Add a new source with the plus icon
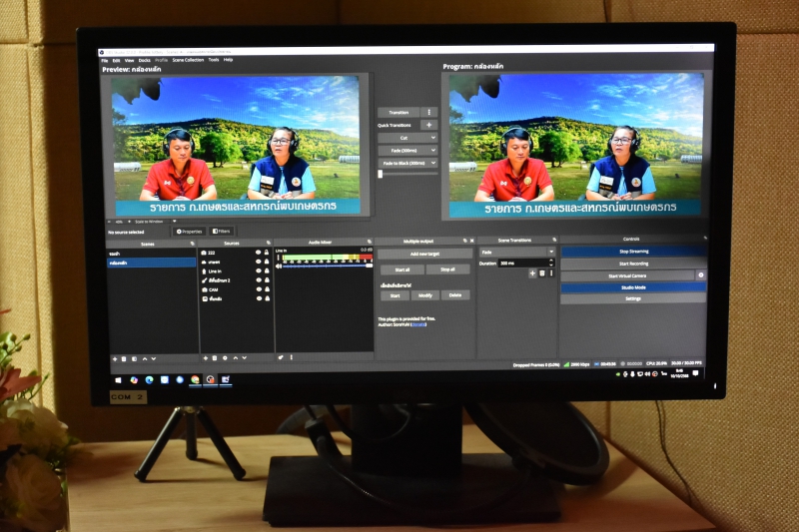Image resolution: width=799 pixels, height=532 pixels. 205,357
